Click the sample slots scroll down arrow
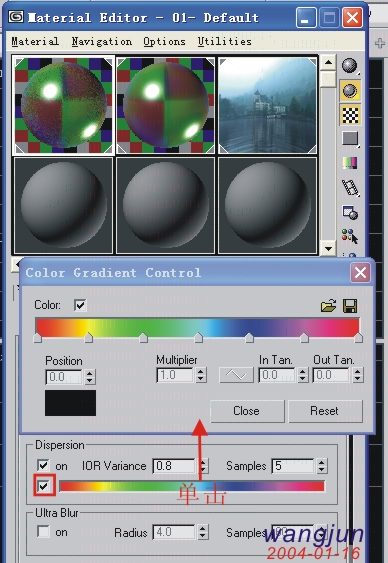This screenshot has height=563, width=388. click(328, 248)
